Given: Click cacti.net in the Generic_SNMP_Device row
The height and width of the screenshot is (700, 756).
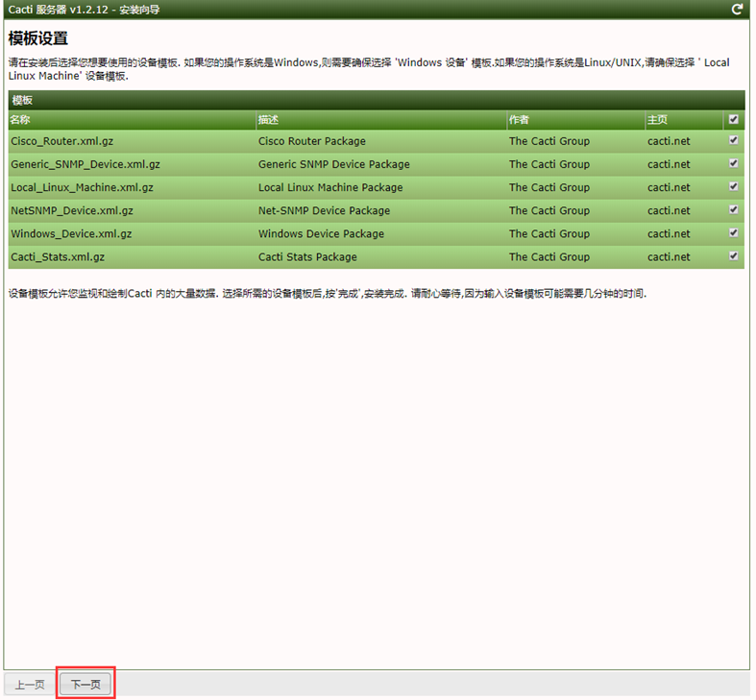Looking at the screenshot, I should pyautogui.click(x=669, y=164).
